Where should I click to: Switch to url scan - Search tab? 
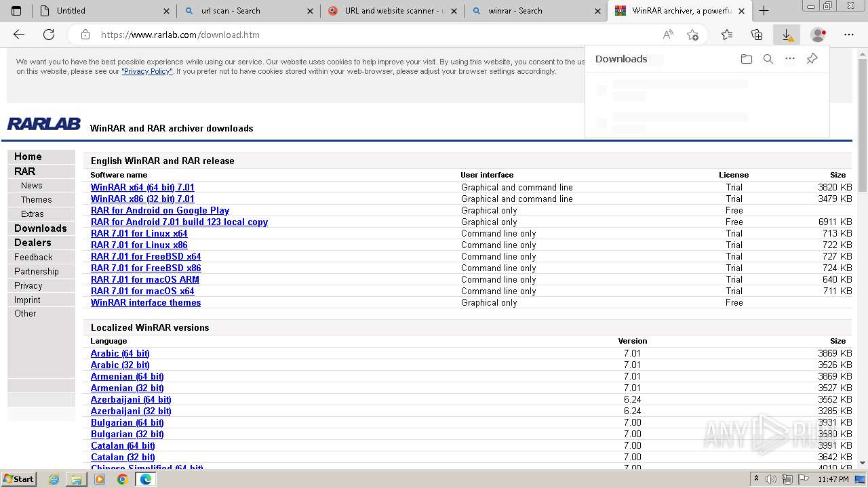248,11
